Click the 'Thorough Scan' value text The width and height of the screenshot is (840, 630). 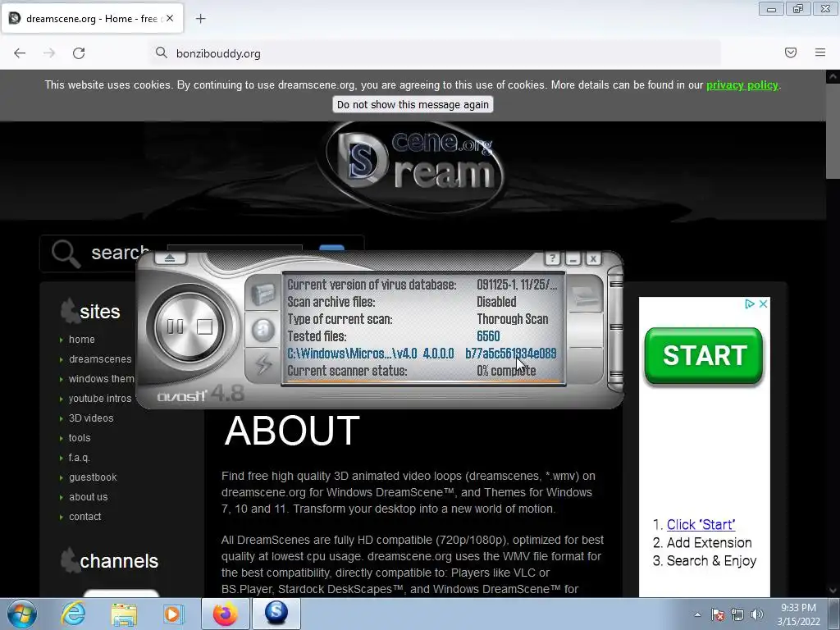[x=512, y=319]
